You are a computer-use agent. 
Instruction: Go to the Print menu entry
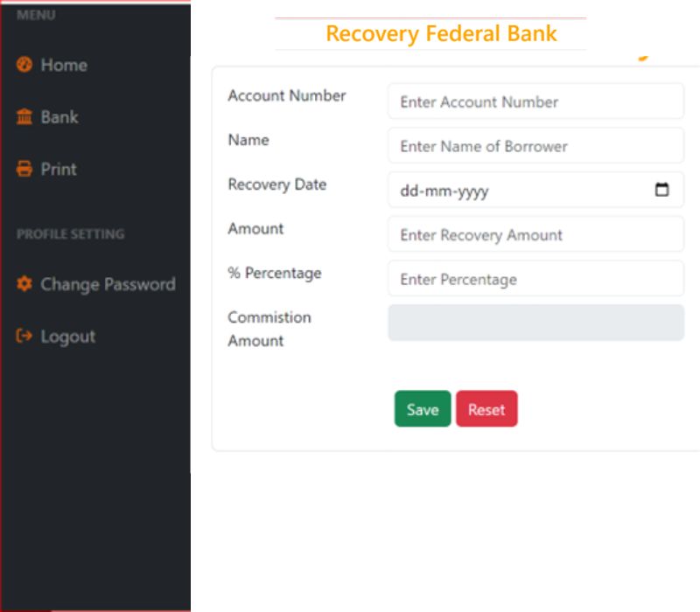pyautogui.click(x=59, y=169)
